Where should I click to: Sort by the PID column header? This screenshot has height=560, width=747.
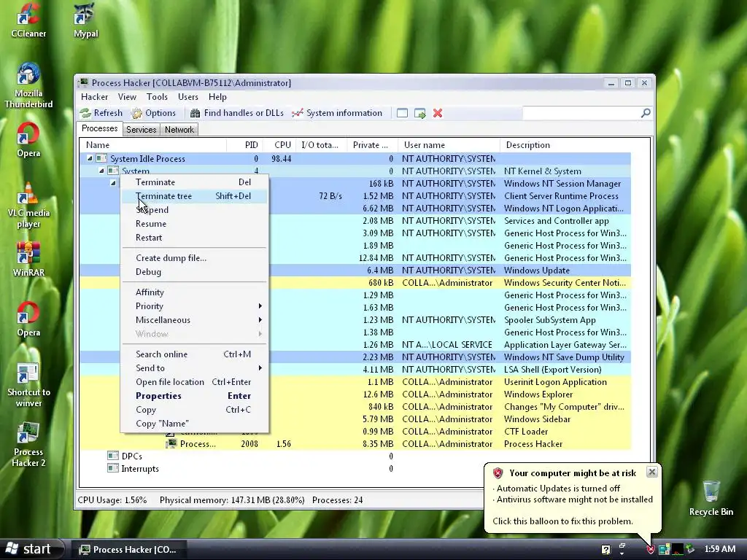click(x=244, y=145)
